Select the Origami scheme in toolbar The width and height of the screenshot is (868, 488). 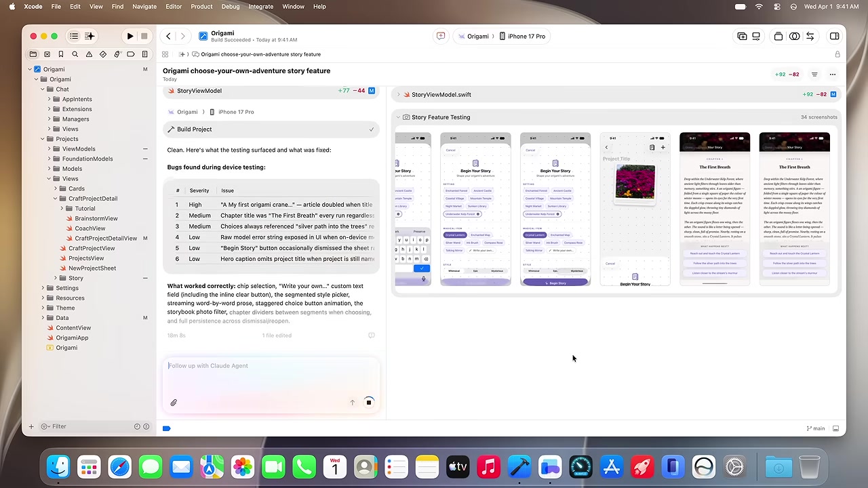click(473, 36)
